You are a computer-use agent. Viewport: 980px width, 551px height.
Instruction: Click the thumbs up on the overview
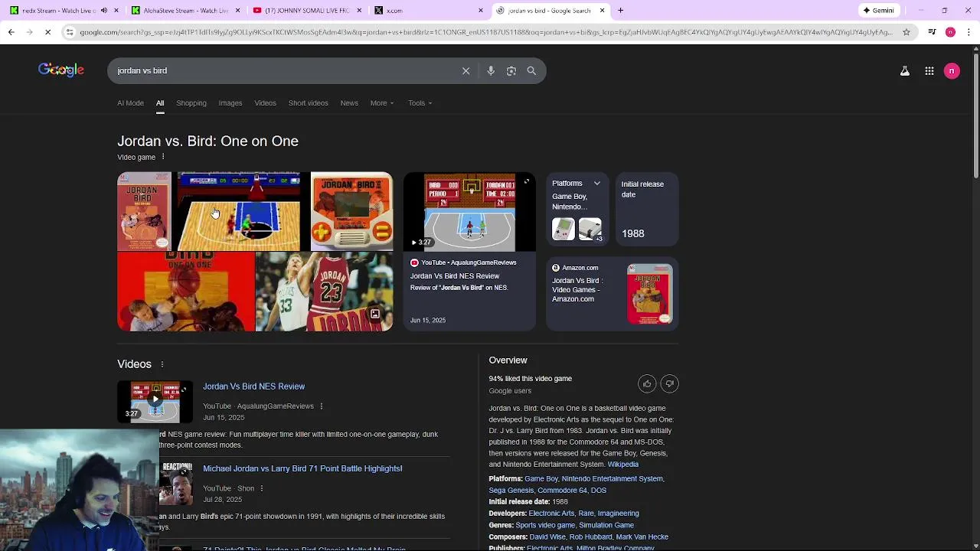point(647,384)
